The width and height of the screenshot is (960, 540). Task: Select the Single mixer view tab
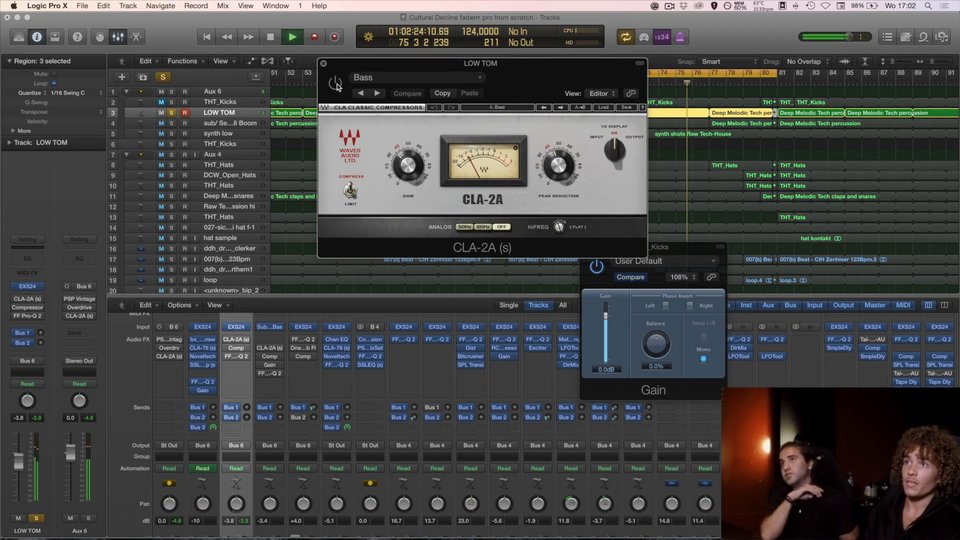pyautogui.click(x=508, y=305)
